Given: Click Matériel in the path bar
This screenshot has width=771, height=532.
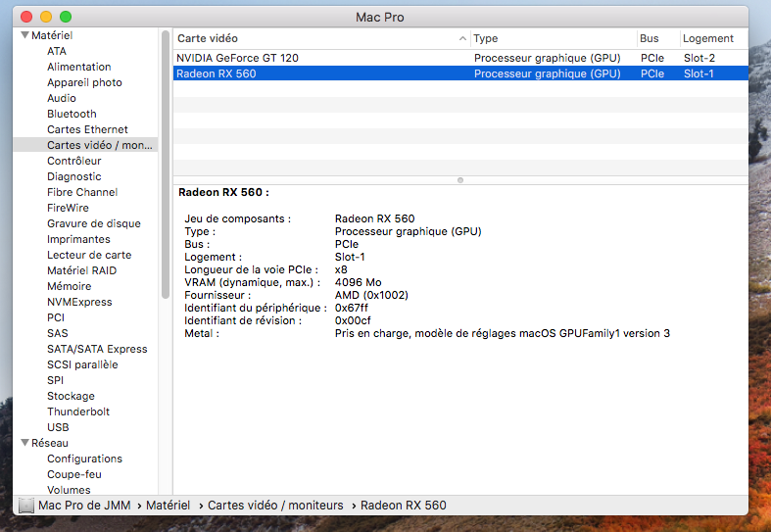Looking at the screenshot, I should 168,506.
